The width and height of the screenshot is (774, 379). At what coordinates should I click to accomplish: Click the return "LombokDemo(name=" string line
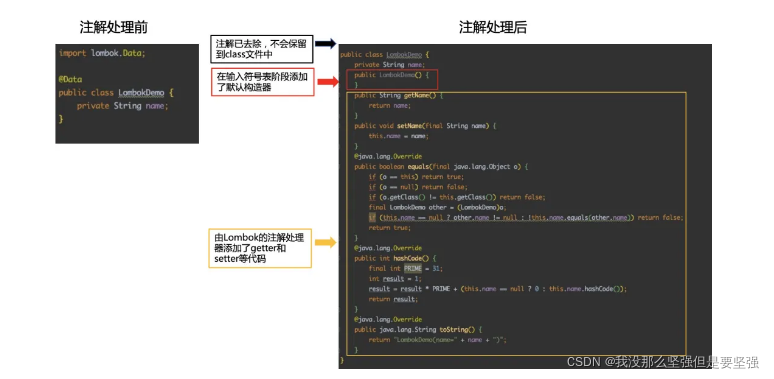pyautogui.click(x=438, y=340)
